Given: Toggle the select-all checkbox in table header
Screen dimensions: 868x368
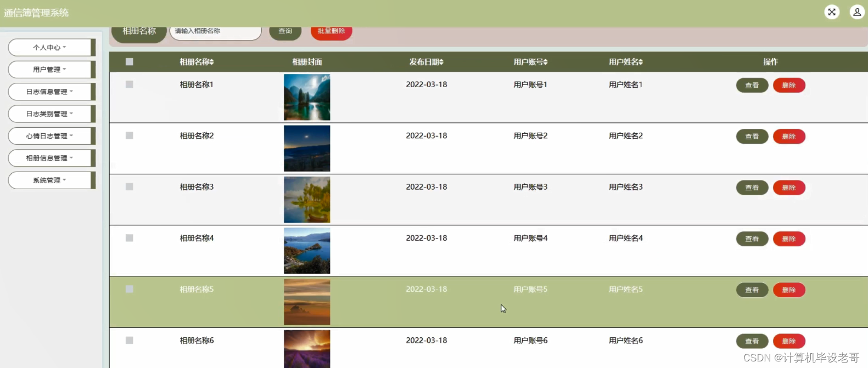Looking at the screenshot, I should (x=130, y=62).
